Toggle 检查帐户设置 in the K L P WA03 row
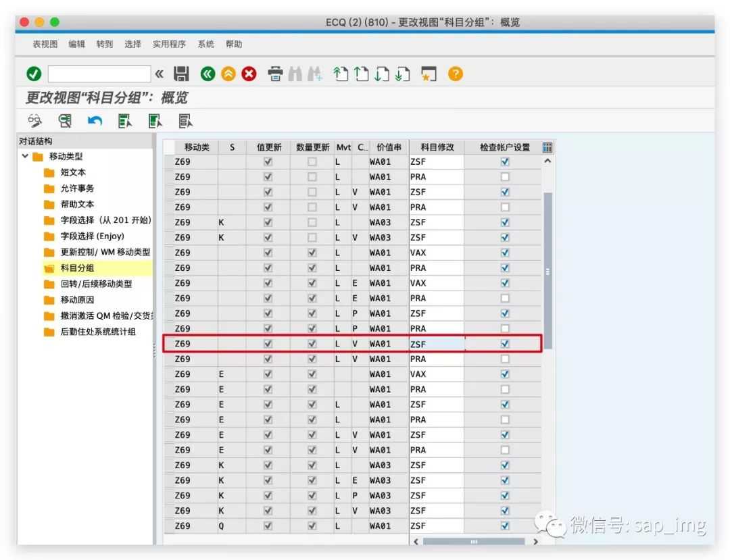Viewport: 730px width, 560px height. click(x=505, y=495)
